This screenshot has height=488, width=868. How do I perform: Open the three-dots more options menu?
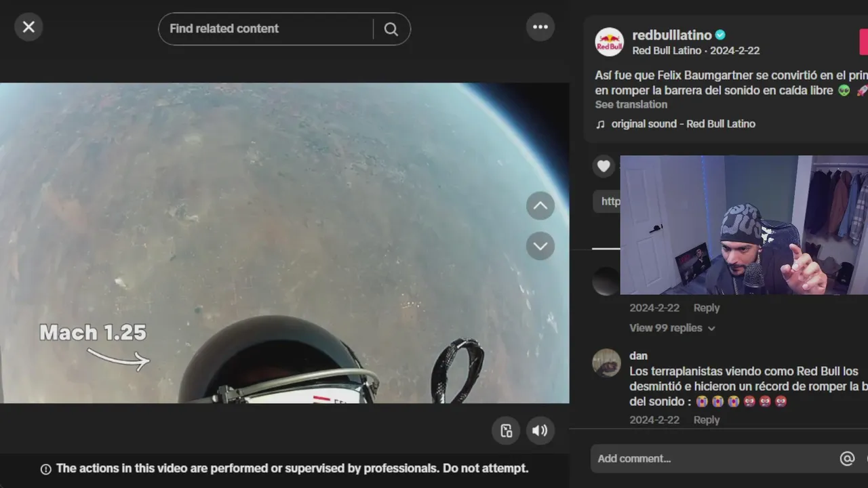(x=540, y=27)
